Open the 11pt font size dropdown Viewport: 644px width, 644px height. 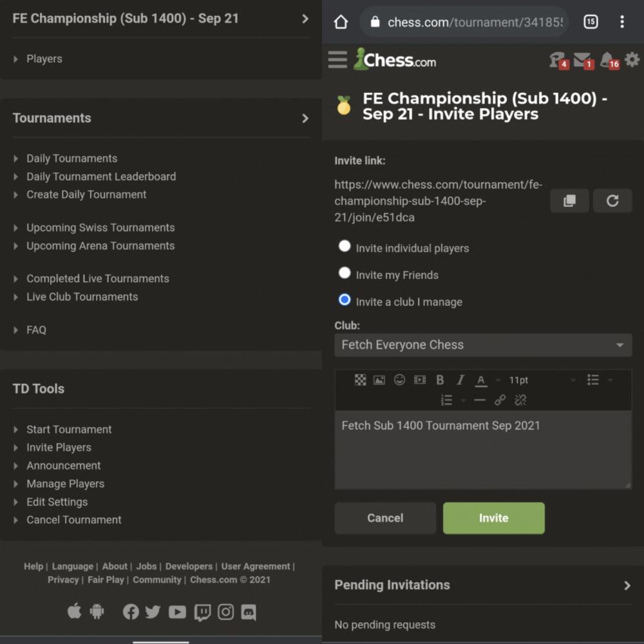542,381
